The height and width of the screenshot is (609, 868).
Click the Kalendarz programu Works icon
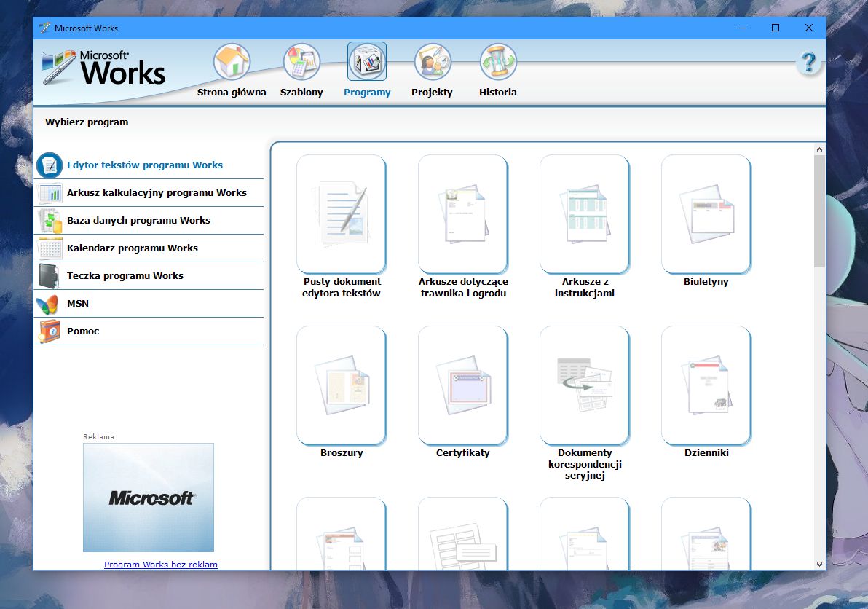tap(49, 248)
